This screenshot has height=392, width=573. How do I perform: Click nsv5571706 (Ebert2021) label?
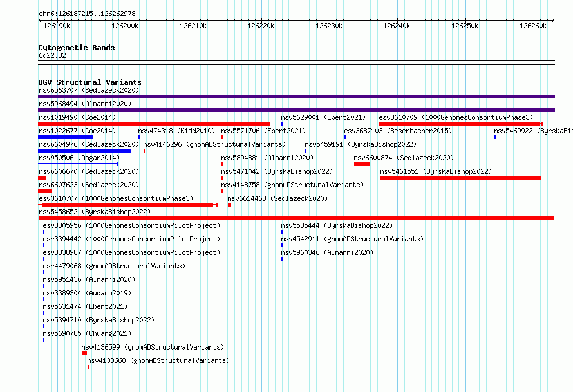263,131
